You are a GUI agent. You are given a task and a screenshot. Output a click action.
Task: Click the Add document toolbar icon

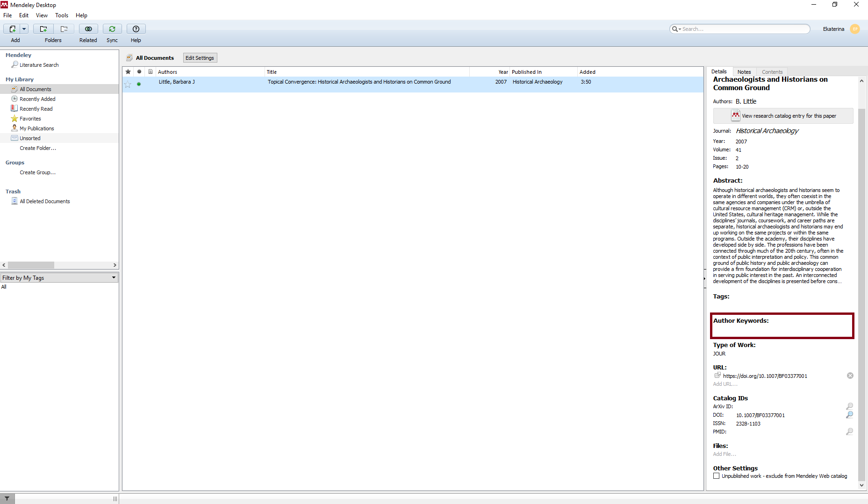coord(12,29)
